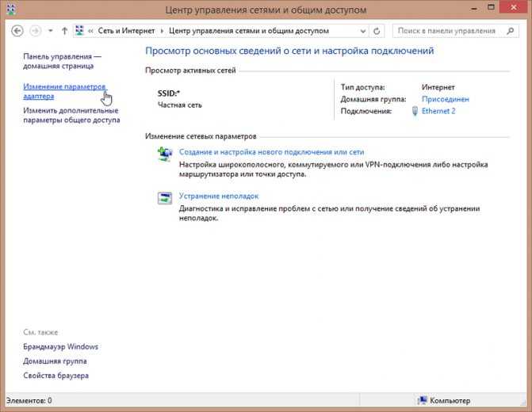532x412 pixels.
Task: Open 'Домашняя группа' link
Action: coord(55,361)
